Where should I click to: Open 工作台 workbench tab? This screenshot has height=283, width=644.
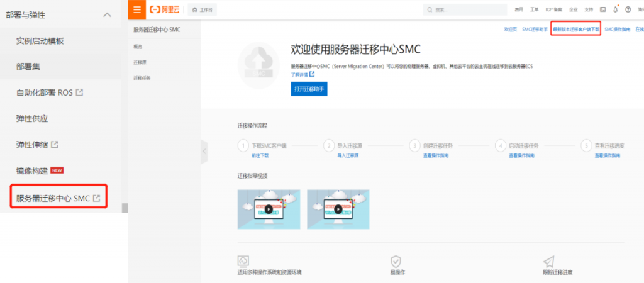[203, 9]
